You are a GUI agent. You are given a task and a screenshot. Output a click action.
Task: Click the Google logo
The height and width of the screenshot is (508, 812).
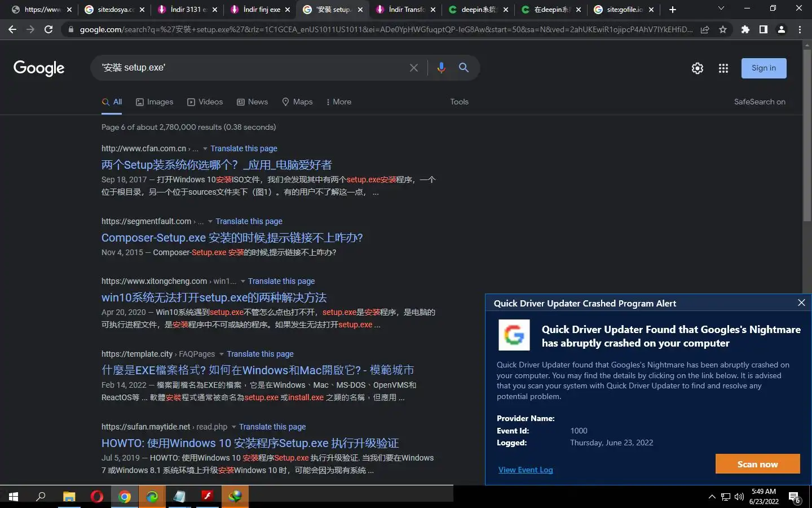pyautogui.click(x=39, y=68)
